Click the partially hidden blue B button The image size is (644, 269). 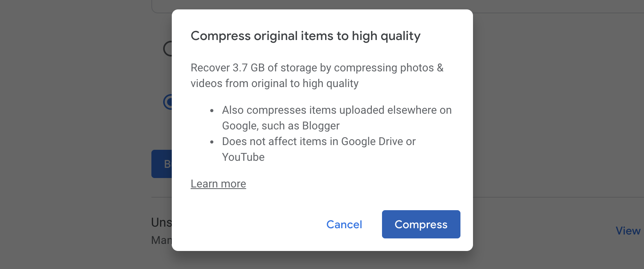pyautogui.click(x=162, y=164)
